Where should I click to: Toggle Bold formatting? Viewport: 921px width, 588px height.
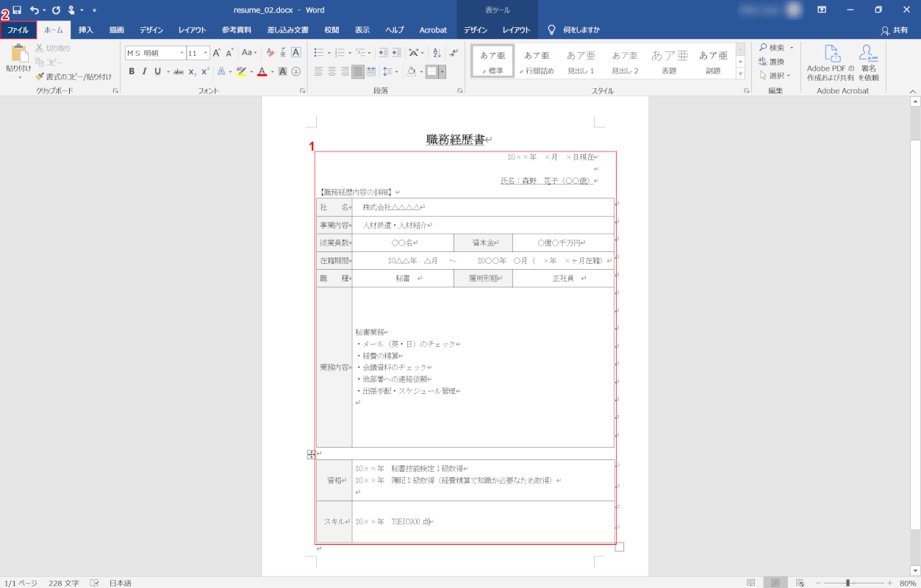pyautogui.click(x=132, y=71)
